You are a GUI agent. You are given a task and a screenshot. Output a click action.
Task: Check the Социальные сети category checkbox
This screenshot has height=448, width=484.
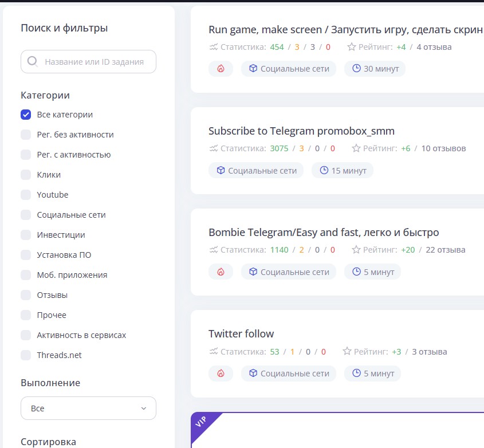coord(26,215)
